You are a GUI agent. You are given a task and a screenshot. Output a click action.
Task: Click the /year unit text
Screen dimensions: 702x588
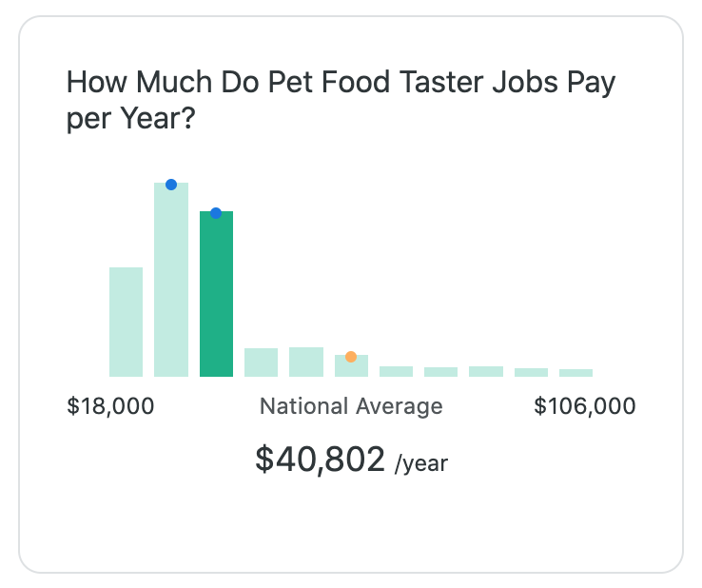tap(421, 463)
